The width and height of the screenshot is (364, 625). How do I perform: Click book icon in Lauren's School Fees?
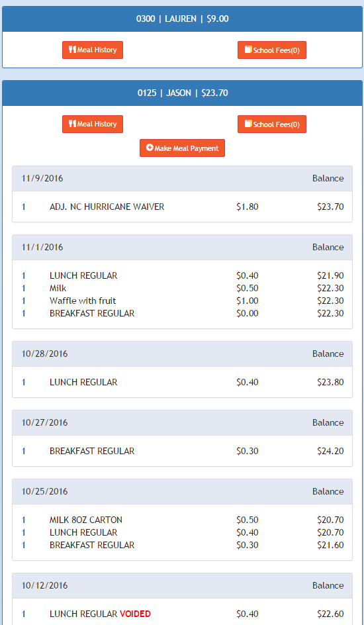(x=248, y=50)
